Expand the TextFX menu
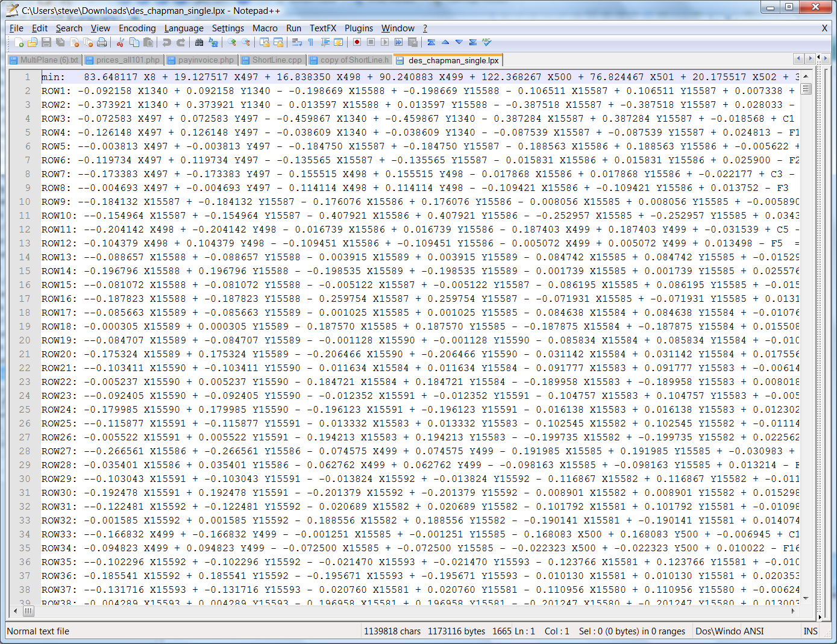 [x=322, y=28]
